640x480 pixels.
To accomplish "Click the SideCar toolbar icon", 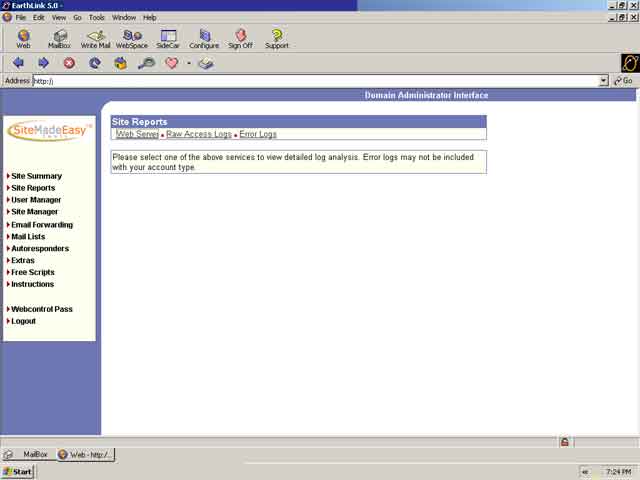I will point(168,38).
